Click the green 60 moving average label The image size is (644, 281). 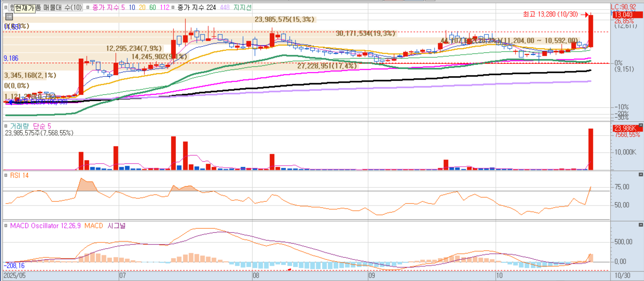point(153,7)
